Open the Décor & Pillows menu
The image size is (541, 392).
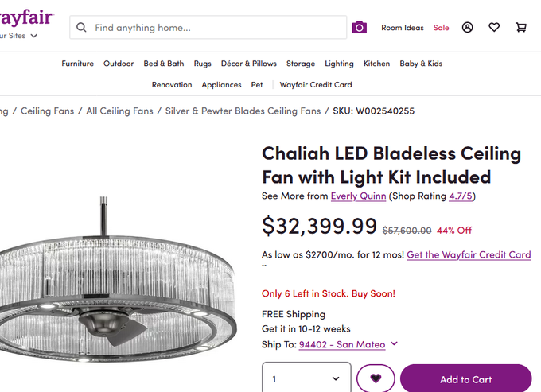pos(248,64)
